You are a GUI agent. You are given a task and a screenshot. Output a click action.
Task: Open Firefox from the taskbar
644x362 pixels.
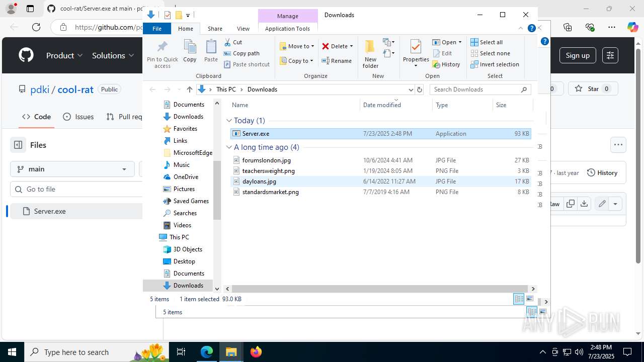(x=256, y=352)
